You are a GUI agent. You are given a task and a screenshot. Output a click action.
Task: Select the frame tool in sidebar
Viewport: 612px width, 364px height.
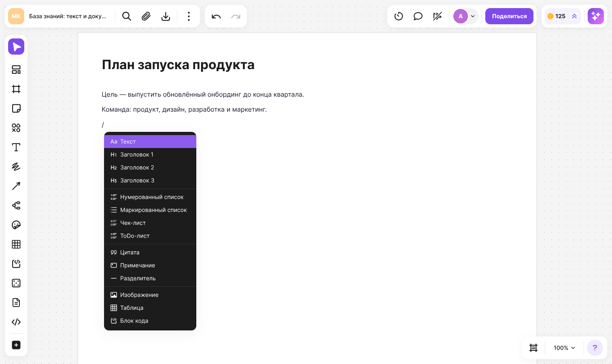(x=16, y=89)
